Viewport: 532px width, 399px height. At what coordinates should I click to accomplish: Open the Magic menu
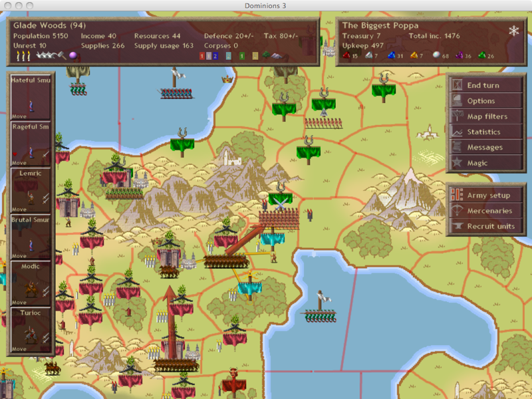click(x=486, y=163)
